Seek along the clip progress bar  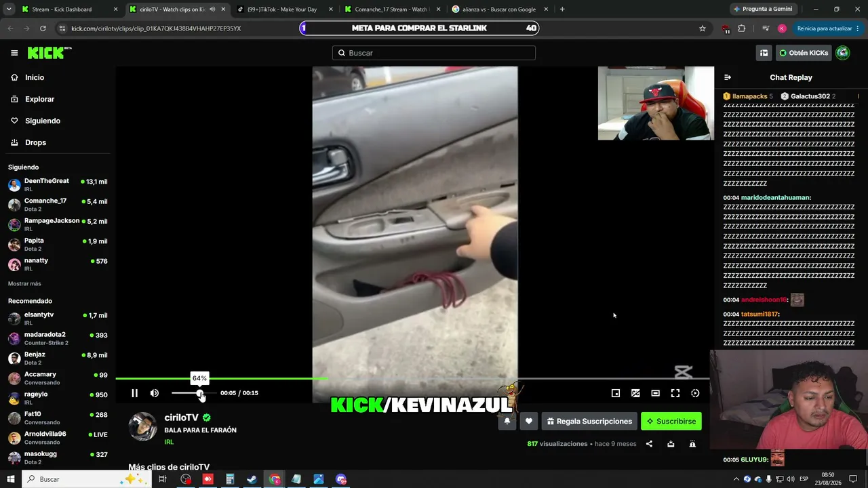coord(412,378)
